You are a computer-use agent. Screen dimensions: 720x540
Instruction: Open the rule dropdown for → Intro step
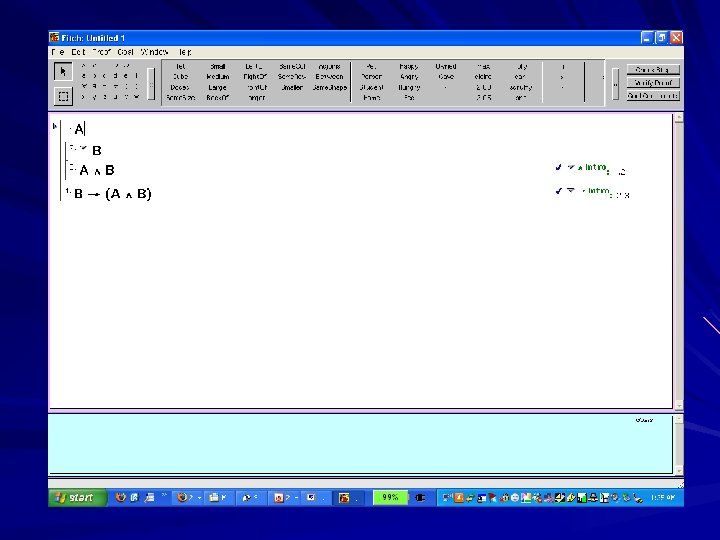coord(571,190)
